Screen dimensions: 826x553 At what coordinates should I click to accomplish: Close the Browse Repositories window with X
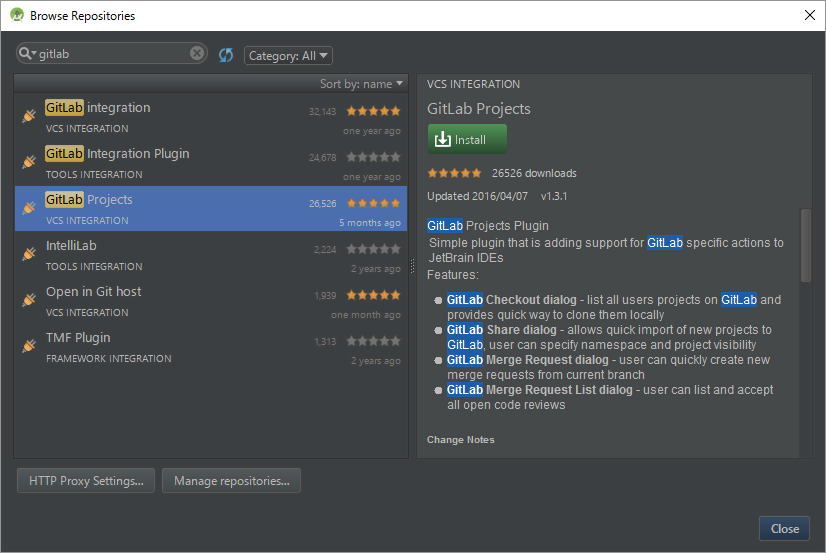click(810, 15)
